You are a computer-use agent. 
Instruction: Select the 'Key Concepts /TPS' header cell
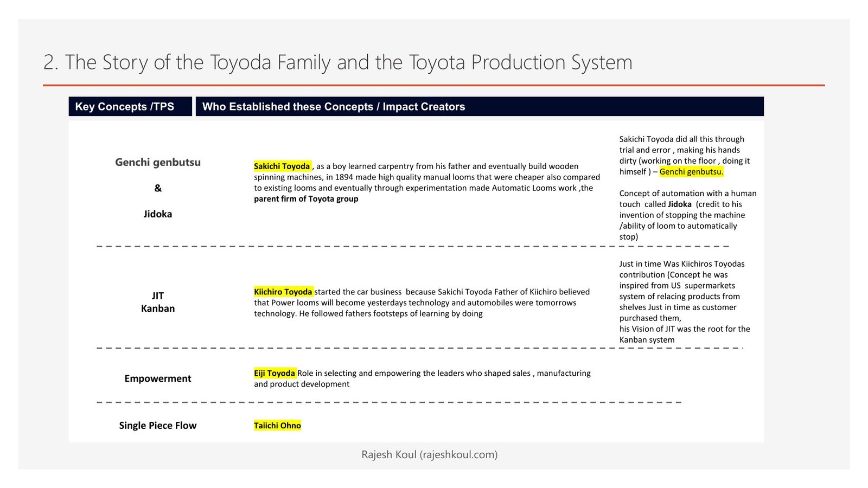click(130, 106)
